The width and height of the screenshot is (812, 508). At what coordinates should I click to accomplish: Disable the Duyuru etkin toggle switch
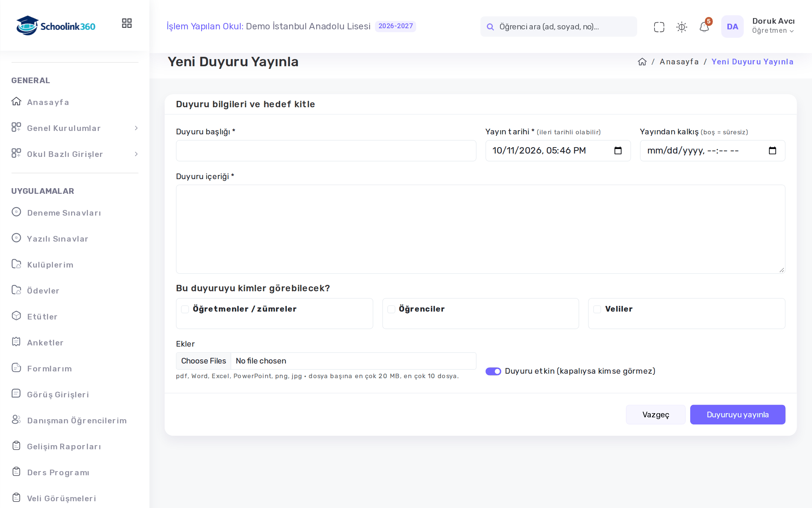[x=493, y=371]
